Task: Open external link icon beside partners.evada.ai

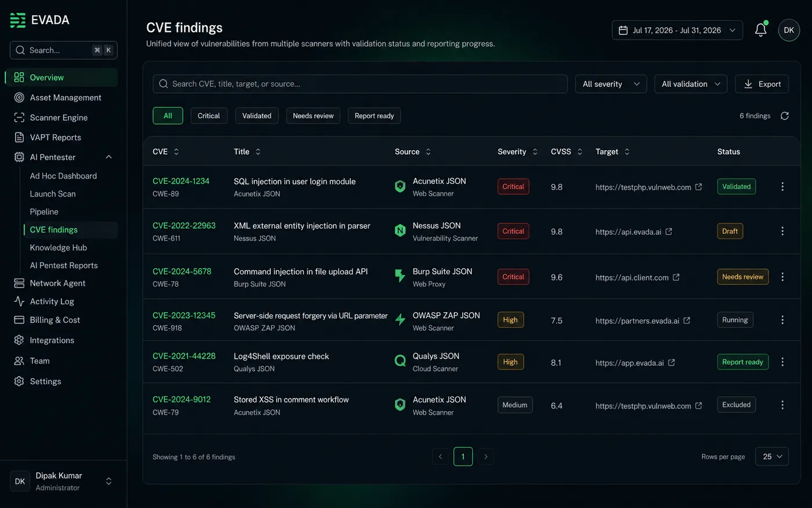Action: pyautogui.click(x=687, y=320)
